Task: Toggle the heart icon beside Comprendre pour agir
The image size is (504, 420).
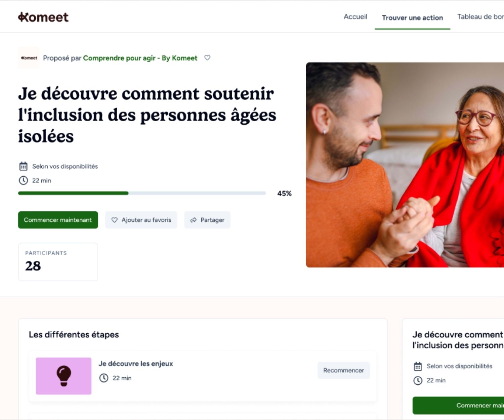Action: coord(207,58)
